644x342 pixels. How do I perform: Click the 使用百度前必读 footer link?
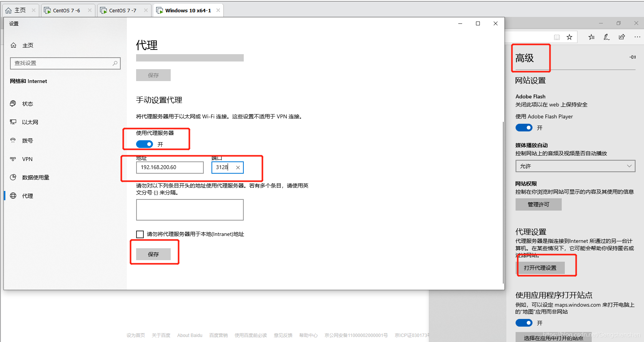(x=251, y=335)
